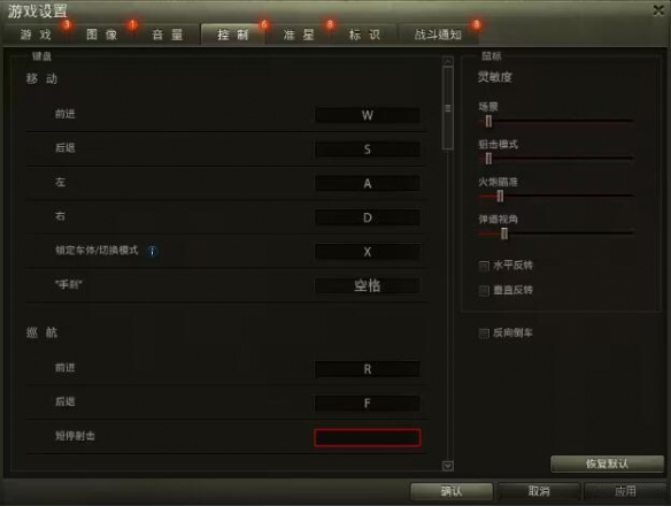Select the 空格 key binding for 手刹
The width and height of the screenshot is (671, 507).
coord(367,285)
